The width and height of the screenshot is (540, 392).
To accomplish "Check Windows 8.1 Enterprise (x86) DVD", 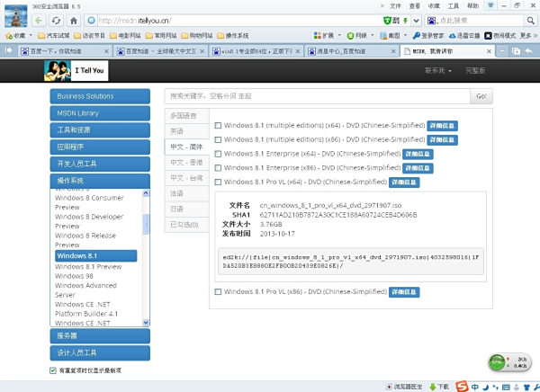I will coord(218,167).
